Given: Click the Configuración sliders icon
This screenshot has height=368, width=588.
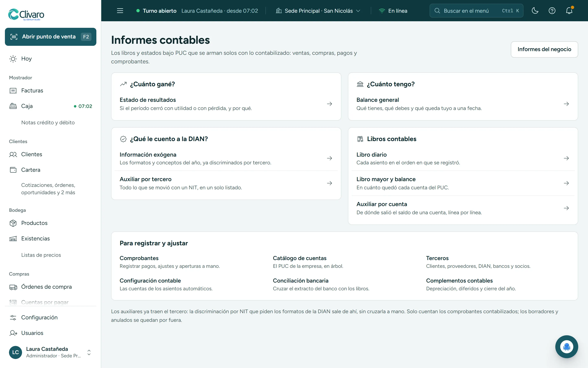Looking at the screenshot, I should point(13,317).
